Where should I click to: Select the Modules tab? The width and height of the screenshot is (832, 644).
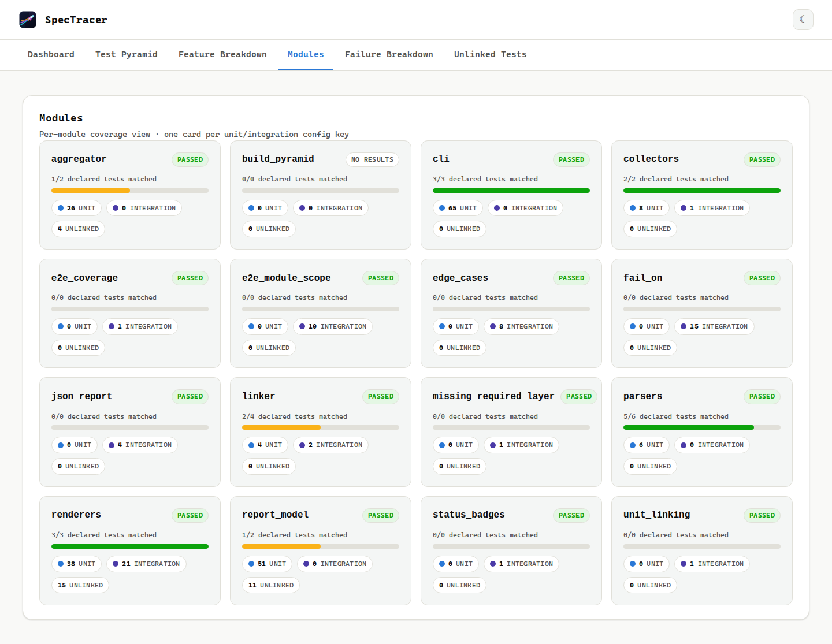coord(306,54)
